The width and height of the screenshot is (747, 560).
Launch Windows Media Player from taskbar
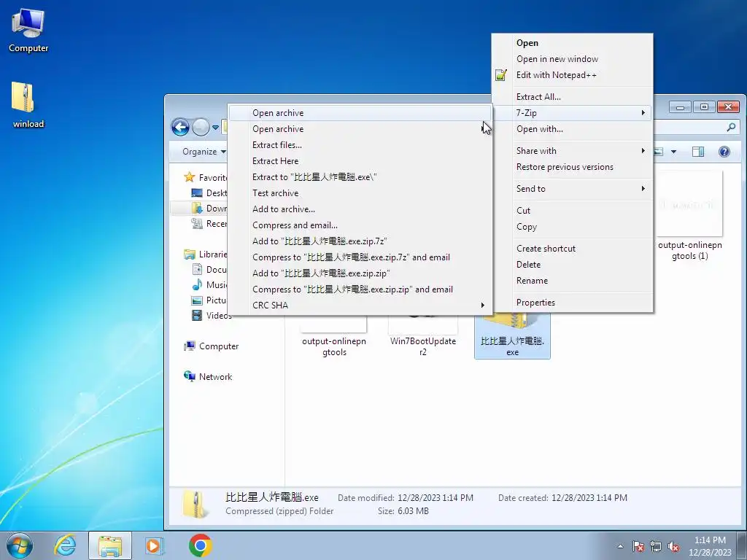point(154,545)
